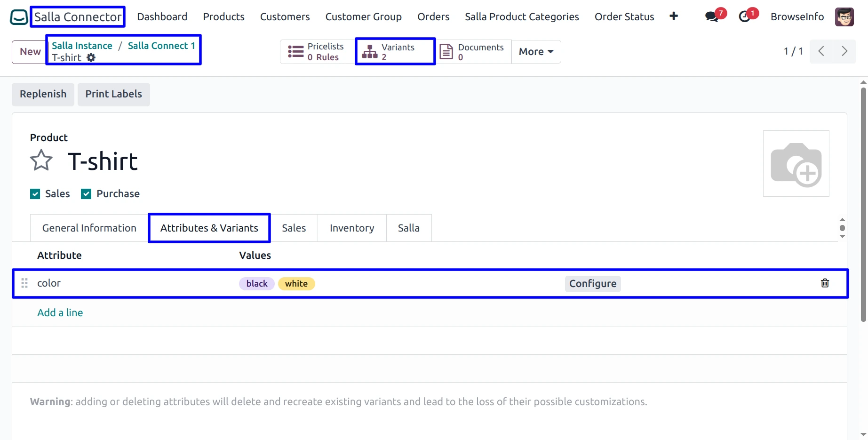Click the plus icon in navbar

pyautogui.click(x=674, y=16)
